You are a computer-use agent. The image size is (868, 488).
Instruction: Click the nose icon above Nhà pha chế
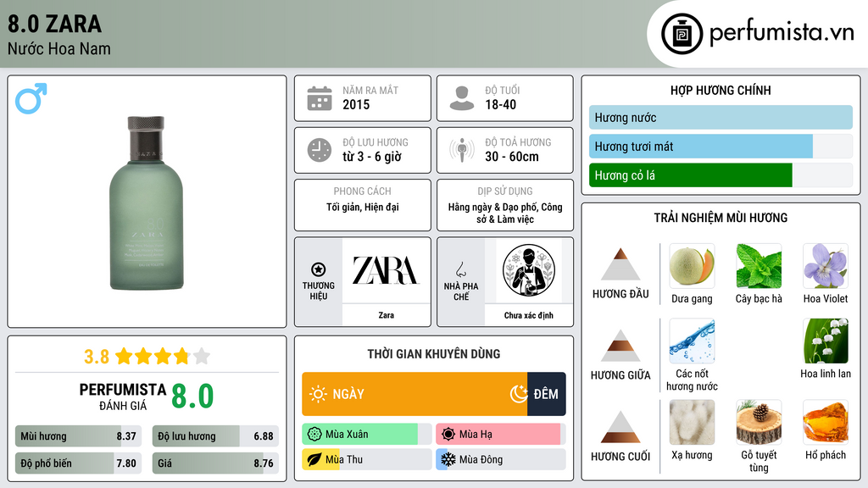pyautogui.click(x=460, y=269)
